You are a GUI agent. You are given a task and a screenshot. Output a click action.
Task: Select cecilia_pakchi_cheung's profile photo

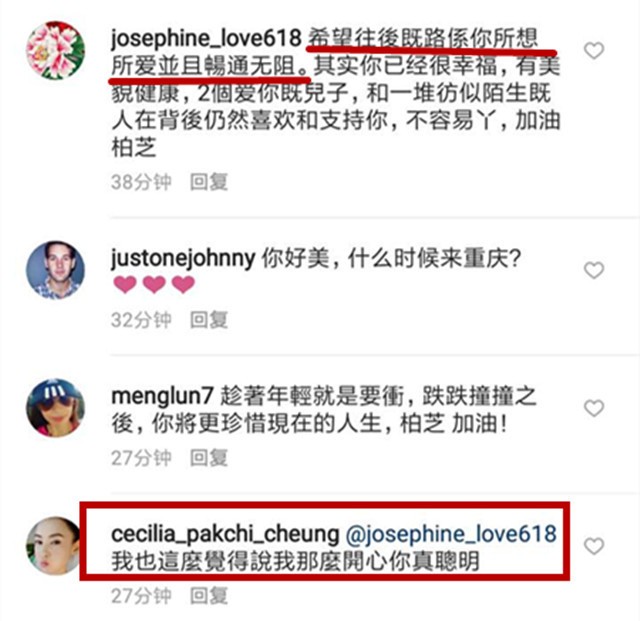53,546
